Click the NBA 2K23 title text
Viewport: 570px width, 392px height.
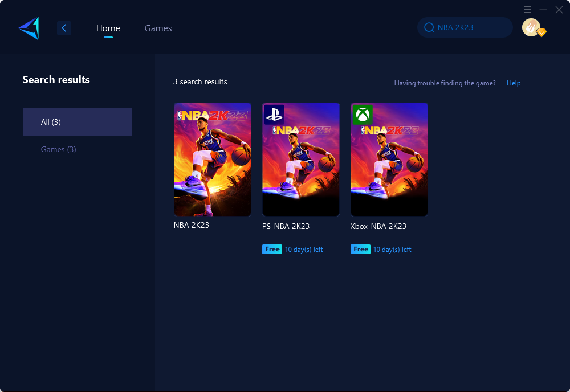pos(192,225)
